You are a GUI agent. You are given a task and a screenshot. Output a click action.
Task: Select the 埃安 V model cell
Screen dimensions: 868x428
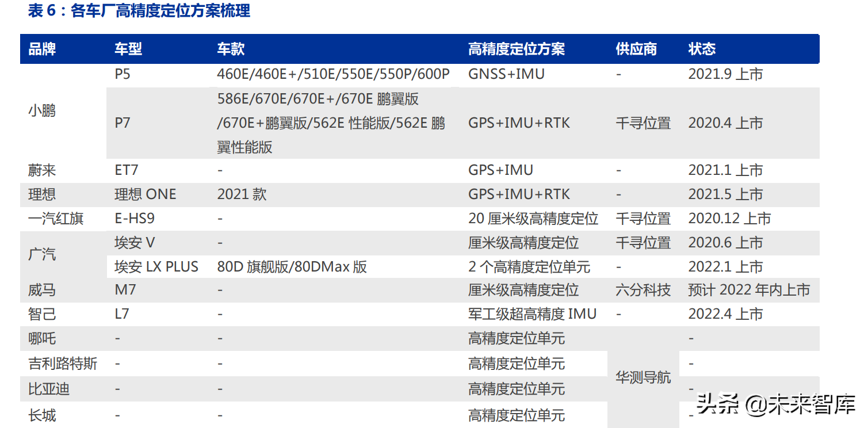click(x=135, y=243)
